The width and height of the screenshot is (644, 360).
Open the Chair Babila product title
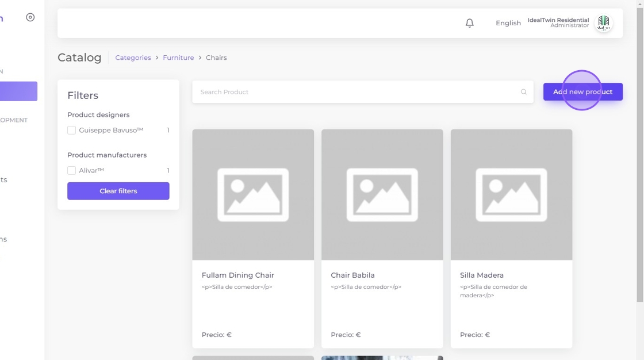(352, 275)
